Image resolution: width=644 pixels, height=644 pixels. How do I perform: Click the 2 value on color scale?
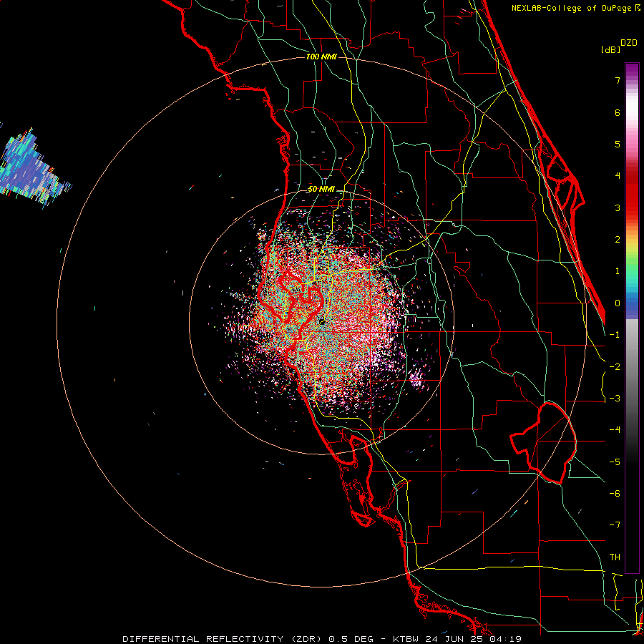coord(618,240)
